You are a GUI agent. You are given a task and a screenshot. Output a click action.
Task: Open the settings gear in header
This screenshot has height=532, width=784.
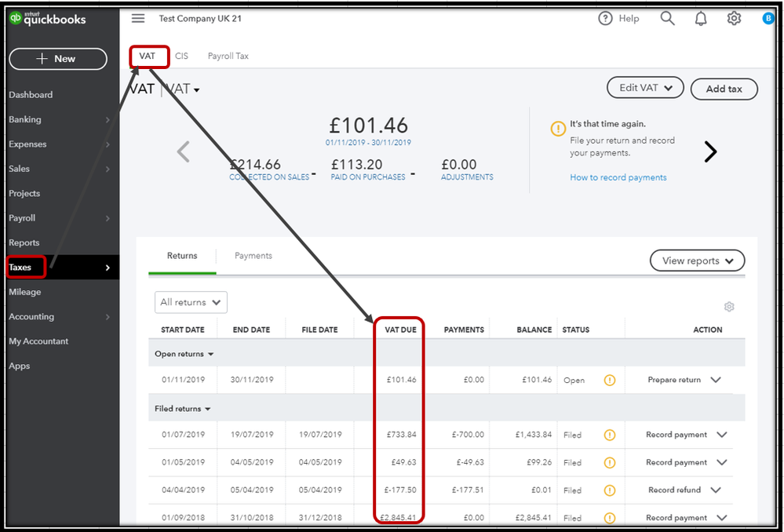(734, 19)
